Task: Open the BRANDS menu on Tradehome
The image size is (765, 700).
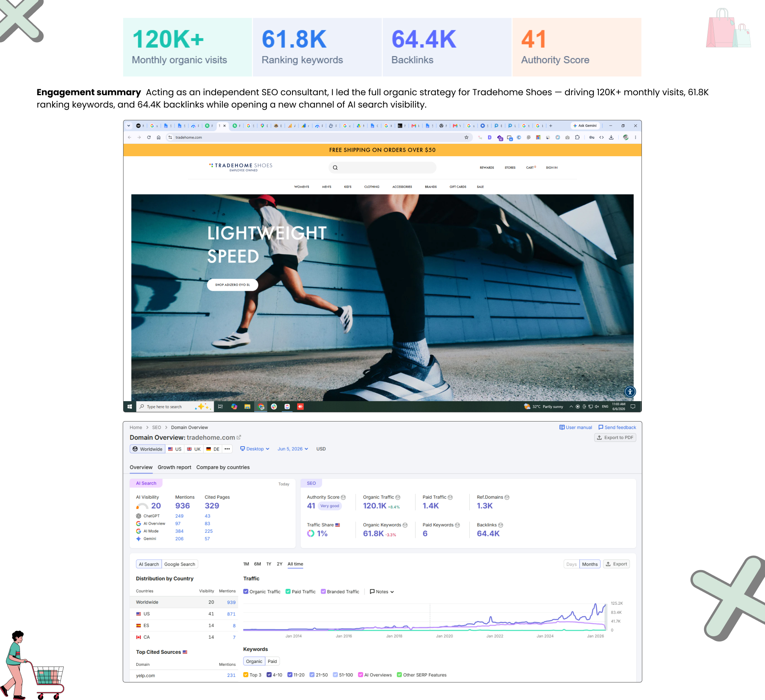Action: click(x=431, y=187)
